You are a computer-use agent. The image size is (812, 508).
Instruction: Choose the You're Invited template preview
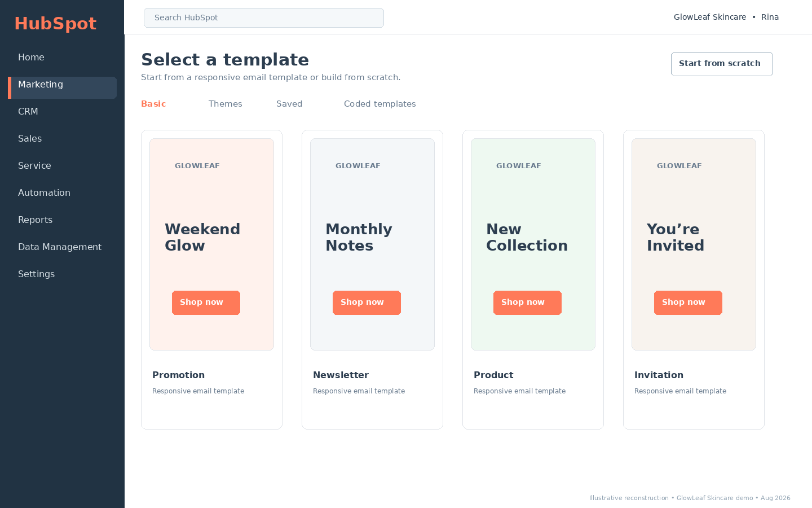694,244
